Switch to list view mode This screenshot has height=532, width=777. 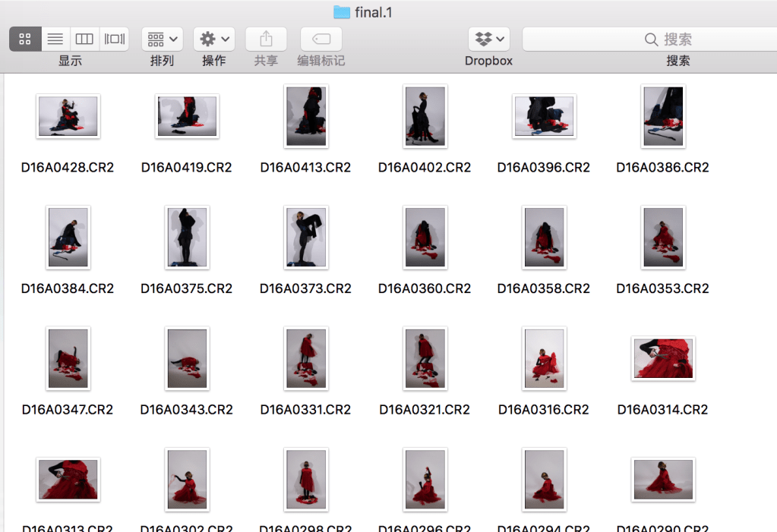point(55,39)
